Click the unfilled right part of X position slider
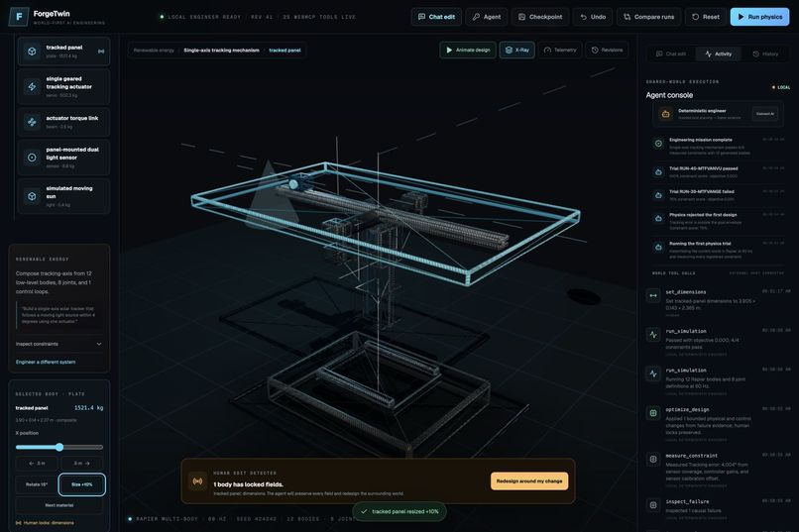The height and width of the screenshot is (532, 799). (x=82, y=447)
